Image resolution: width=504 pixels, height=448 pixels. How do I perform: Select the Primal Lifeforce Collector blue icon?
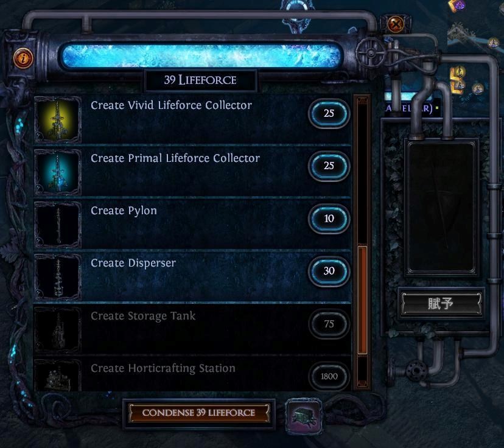click(58, 172)
